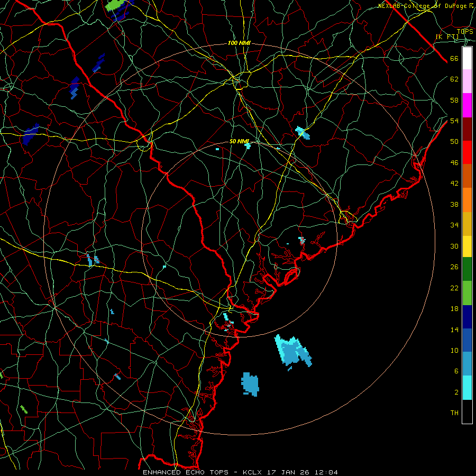This screenshot has width=476, height=476.
Task: Click the '58' legend value
Action: pyautogui.click(x=454, y=100)
